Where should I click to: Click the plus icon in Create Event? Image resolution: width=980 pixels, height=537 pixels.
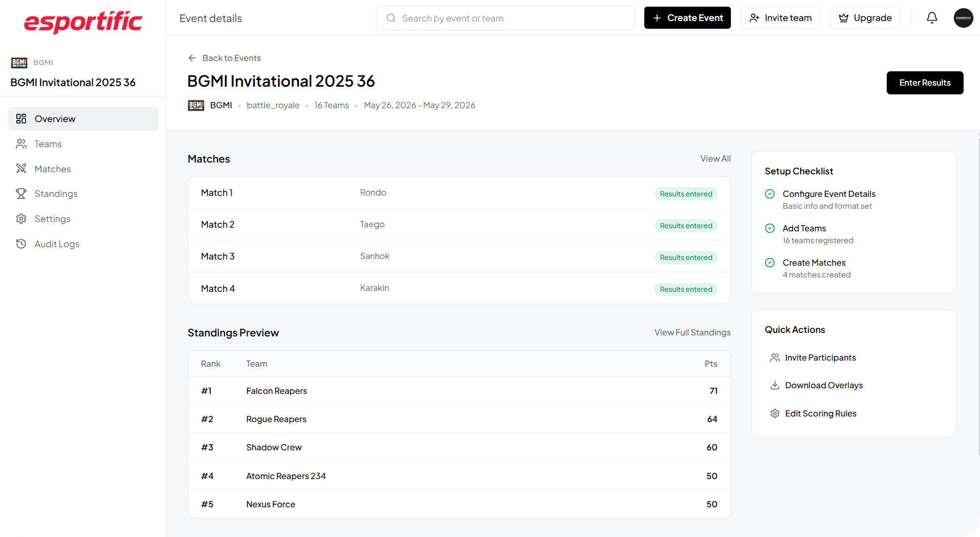(x=657, y=18)
